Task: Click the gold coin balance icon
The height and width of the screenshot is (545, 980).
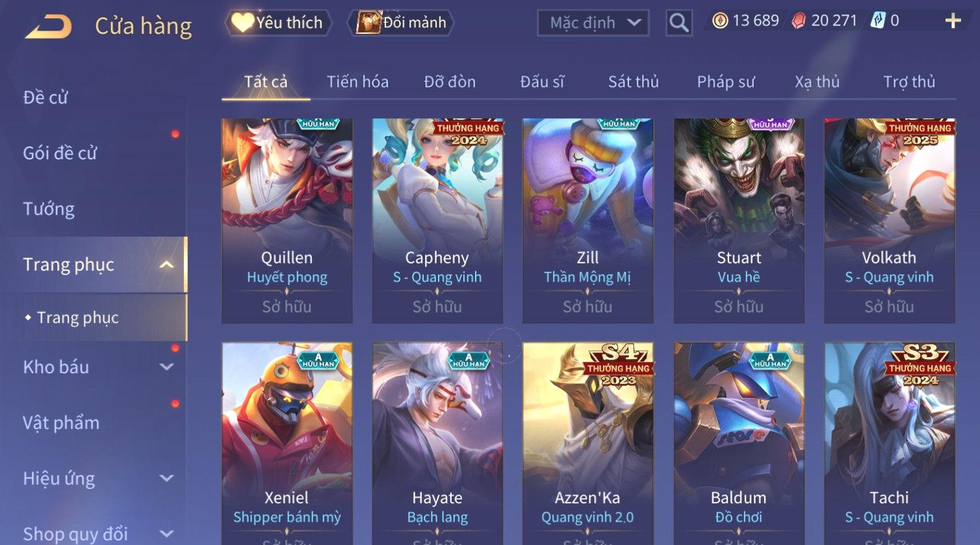Action: coord(719,21)
